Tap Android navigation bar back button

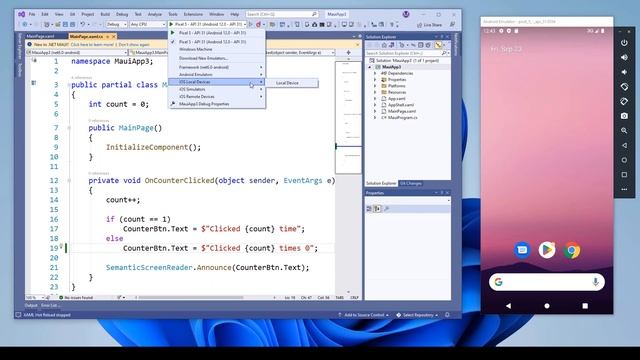pos(508,306)
